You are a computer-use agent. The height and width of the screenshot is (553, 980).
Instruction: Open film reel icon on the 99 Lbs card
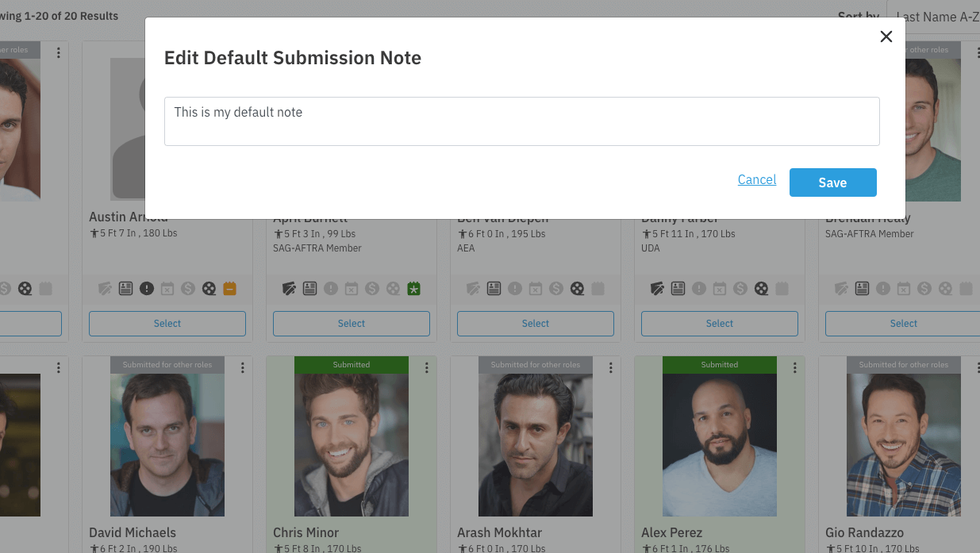click(393, 289)
